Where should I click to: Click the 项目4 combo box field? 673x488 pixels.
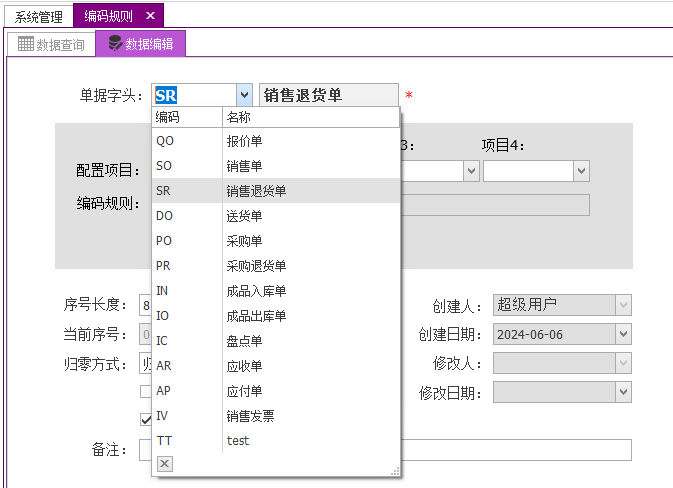point(528,171)
